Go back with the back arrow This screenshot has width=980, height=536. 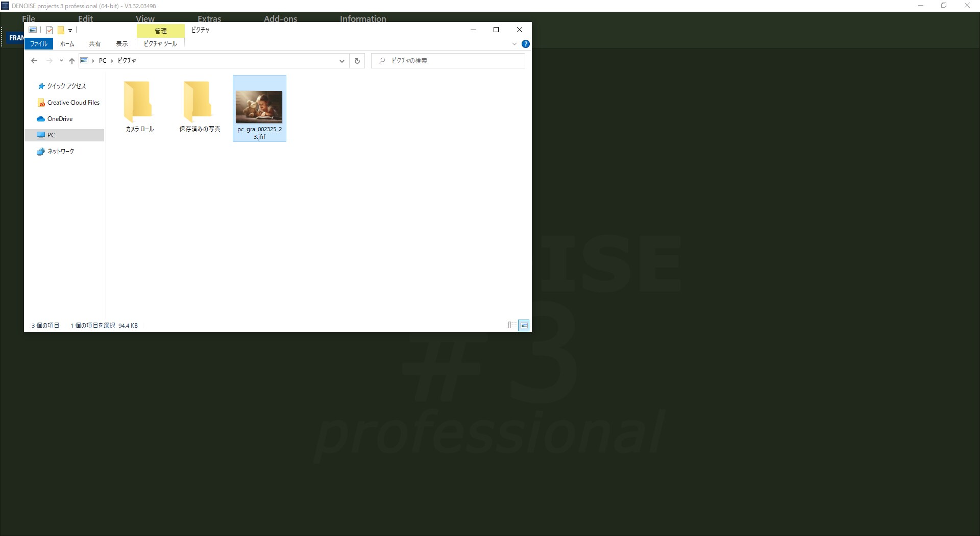tap(34, 61)
